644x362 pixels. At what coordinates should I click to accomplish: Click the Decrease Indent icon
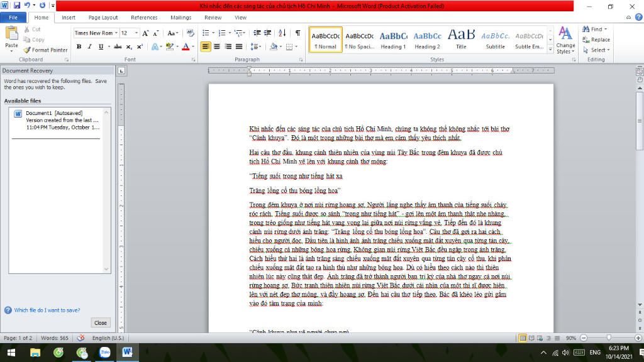(257, 33)
